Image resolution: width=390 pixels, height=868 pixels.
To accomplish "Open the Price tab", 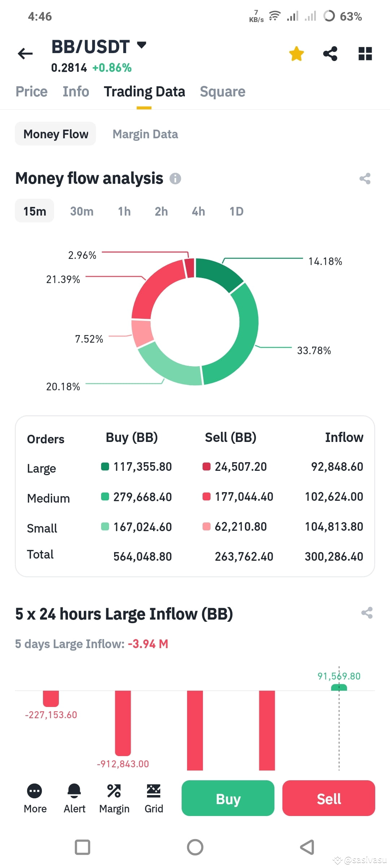I will (31, 91).
